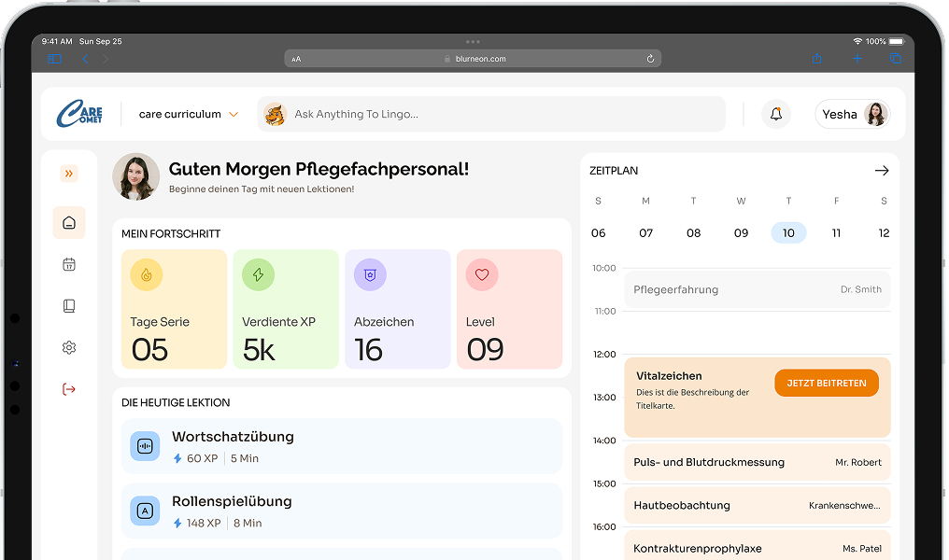Open settings gear in sidebar
The height and width of the screenshot is (560, 949).
click(x=69, y=348)
